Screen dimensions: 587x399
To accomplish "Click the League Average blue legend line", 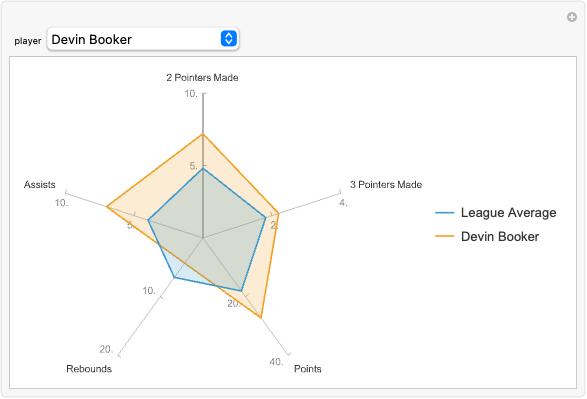I will pyautogui.click(x=445, y=213).
